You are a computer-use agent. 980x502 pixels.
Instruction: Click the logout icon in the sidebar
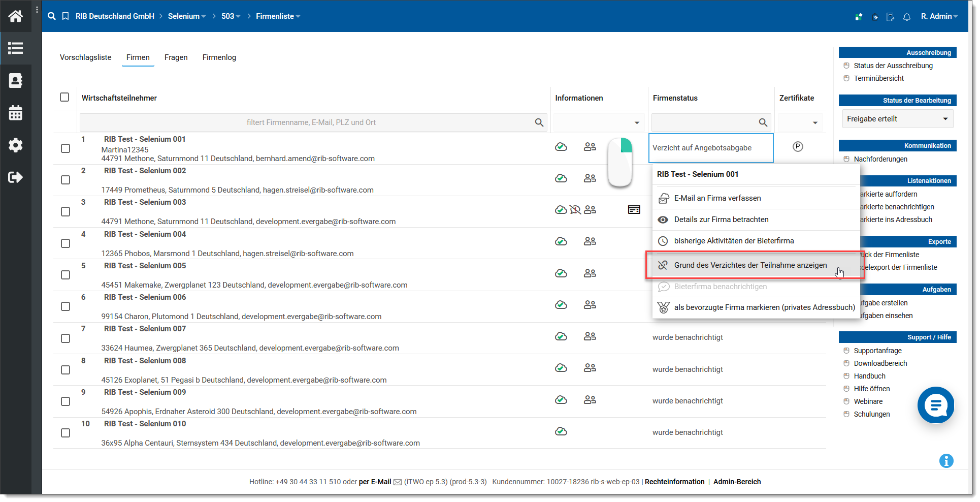[x=15, y=177]
